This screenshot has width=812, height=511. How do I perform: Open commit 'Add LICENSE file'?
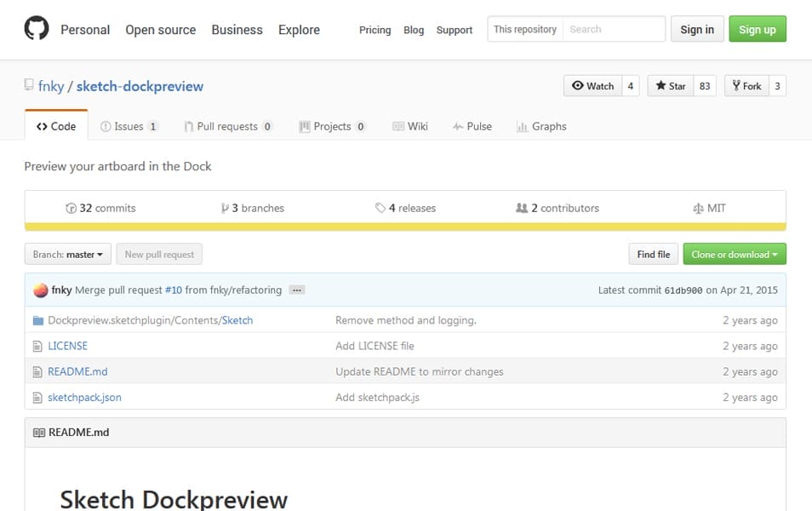click(375, 346)
